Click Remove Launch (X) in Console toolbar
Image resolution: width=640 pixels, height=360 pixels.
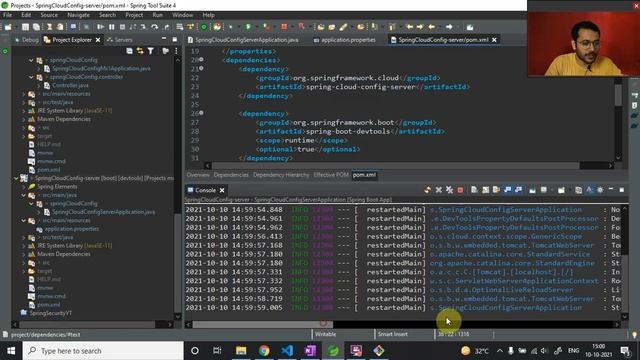[x=439, y=190]
